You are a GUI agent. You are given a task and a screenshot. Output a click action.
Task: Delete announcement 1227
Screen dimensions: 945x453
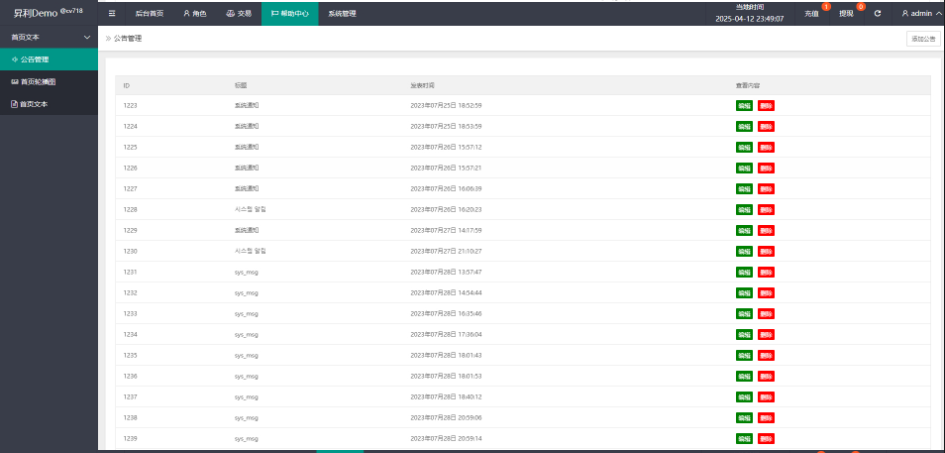766,189
